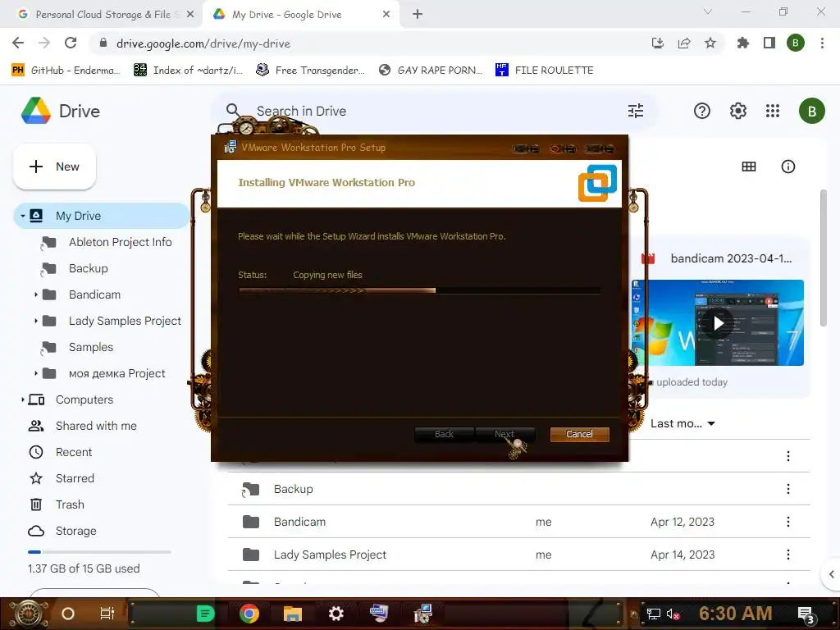This screenshot has height=630, width=840.
Task: Click the Next button in VMware setup
Action: [x=504, y=434]
